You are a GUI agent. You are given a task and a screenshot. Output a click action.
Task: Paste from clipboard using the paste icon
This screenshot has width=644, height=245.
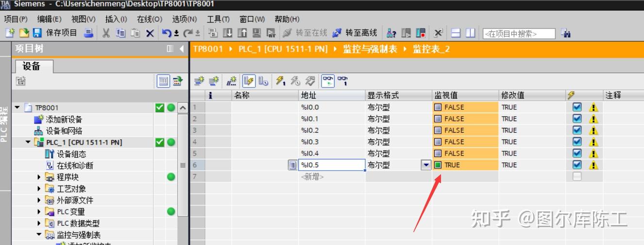pos(136,33)
